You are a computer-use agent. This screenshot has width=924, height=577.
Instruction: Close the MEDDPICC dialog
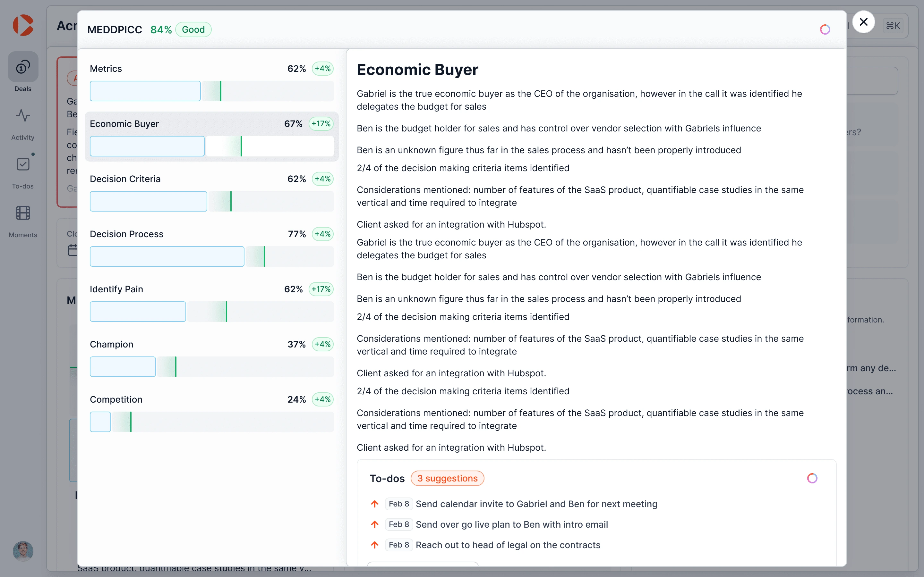coord(863,22)
